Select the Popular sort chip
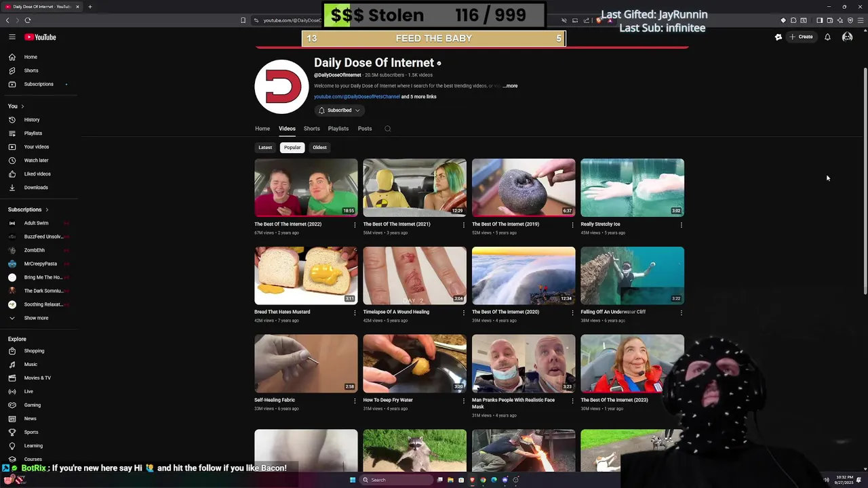The height and width of the screenshot is (488, 868). click(x=292, y=147)
